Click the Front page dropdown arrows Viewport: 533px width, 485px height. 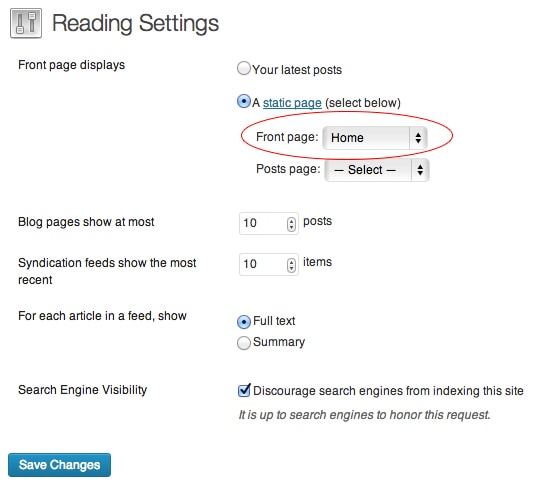tap(418, 138)
